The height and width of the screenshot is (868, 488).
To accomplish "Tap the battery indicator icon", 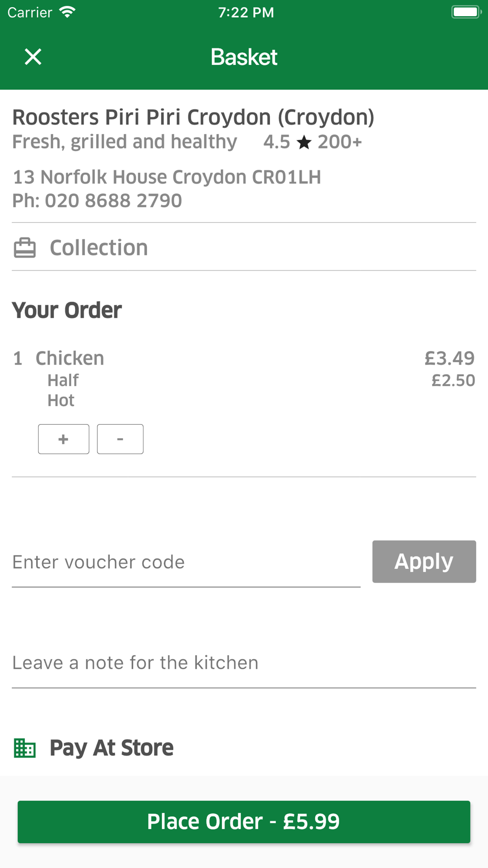I will (466, 12).
